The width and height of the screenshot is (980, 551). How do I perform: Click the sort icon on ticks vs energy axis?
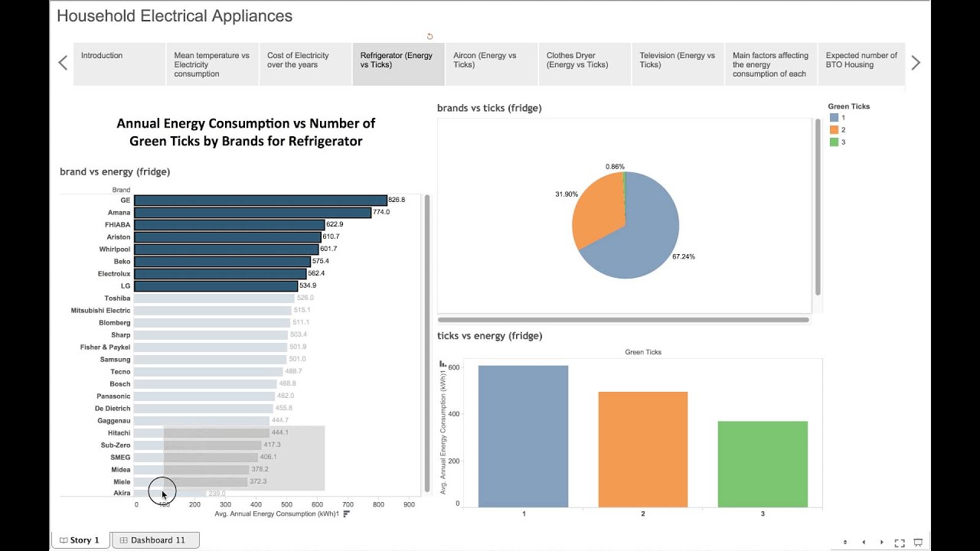coord(442,364)
